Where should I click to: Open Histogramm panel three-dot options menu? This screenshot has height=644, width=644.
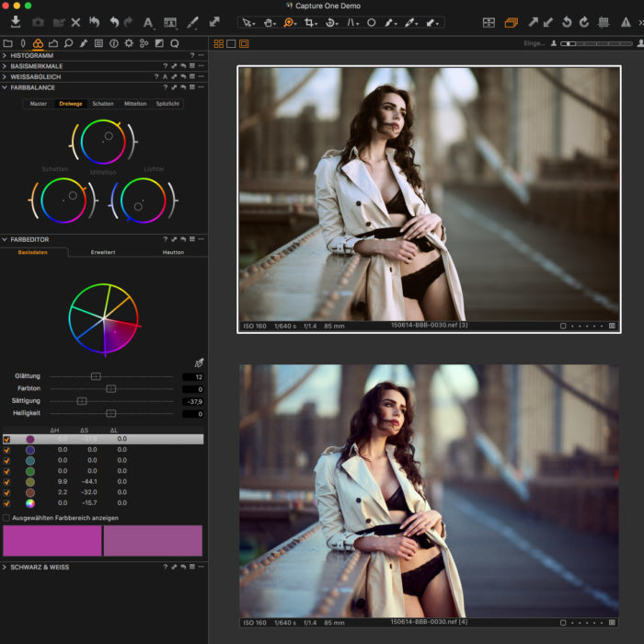201,55
